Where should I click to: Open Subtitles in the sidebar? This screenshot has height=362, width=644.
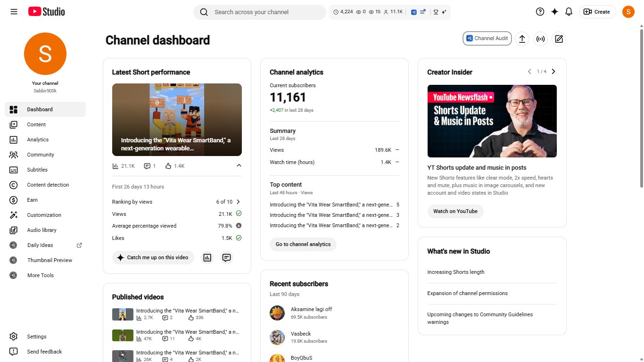(45, 170)
